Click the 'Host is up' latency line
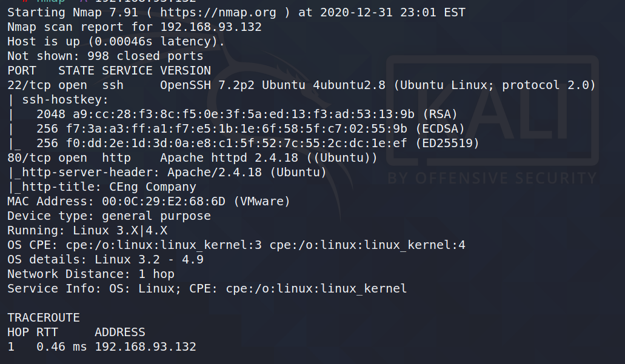This screenshot has height=364, width=625. pyautogui.click(x=116, y=41)
